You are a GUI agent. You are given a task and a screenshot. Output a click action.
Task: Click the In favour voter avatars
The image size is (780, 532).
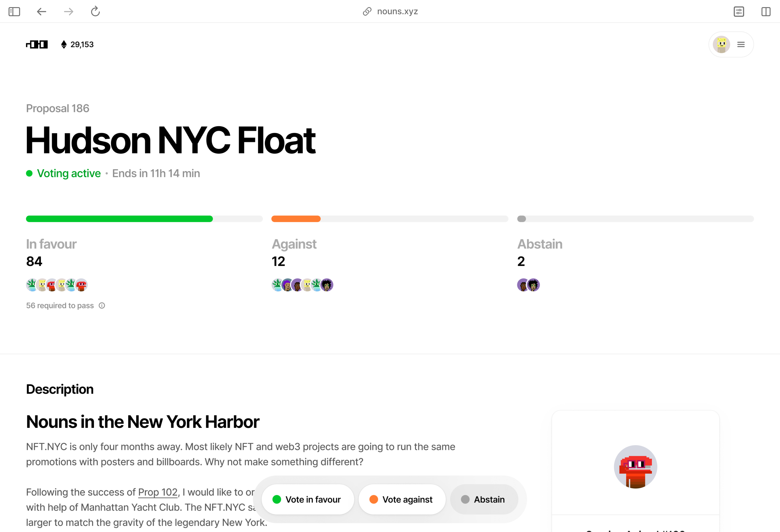click(57, 285)
